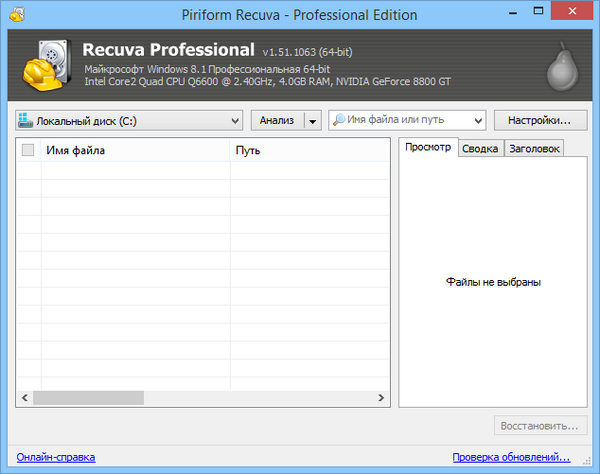Open Настройки... settings button
Screen dimensions: 600x474
point(539,120)
